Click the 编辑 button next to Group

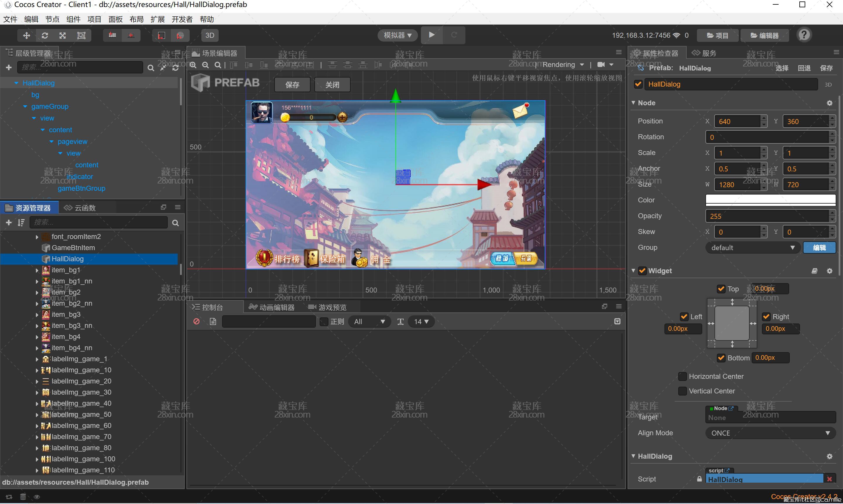[x=819, y=247]
